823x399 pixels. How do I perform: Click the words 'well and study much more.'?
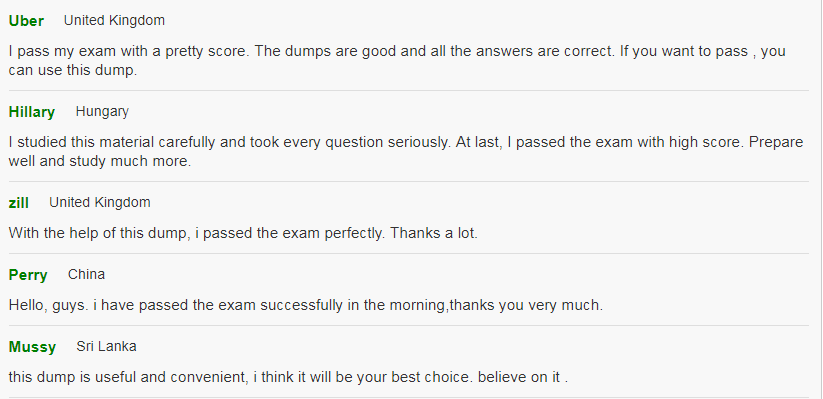(x=100, y=161)
